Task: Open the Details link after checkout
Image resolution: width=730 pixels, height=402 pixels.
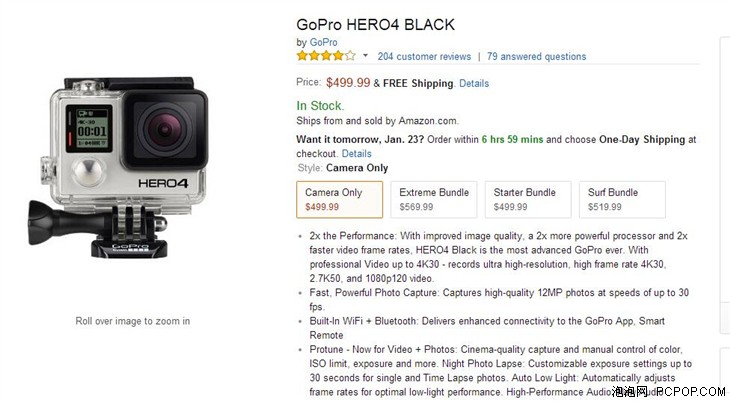Action: (x=357, y=154)
